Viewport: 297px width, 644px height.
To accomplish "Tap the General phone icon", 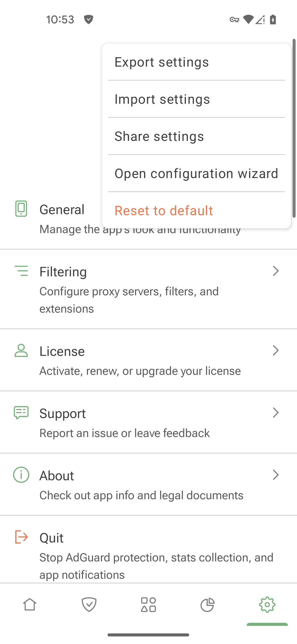I will click(x=21, y=209).
